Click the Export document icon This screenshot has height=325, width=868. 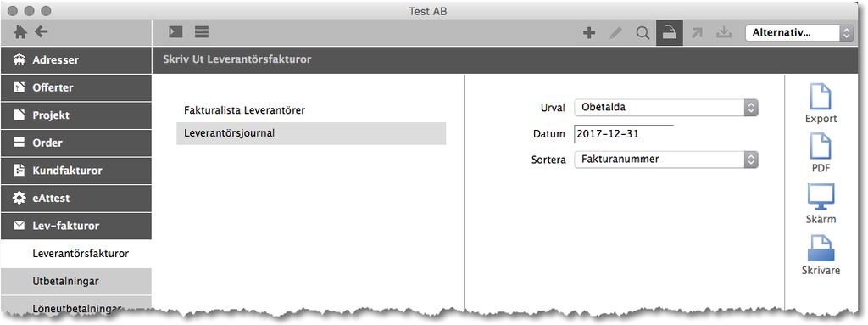tap(821, 97)
